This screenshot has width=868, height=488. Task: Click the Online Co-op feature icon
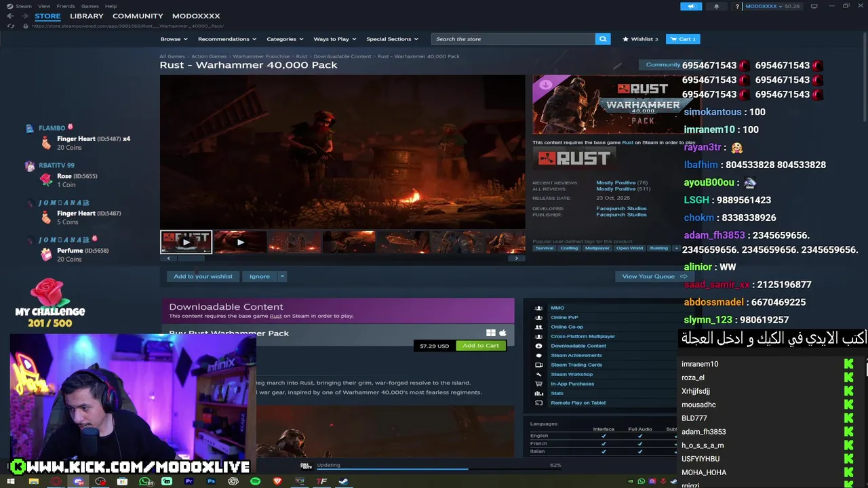539,327
